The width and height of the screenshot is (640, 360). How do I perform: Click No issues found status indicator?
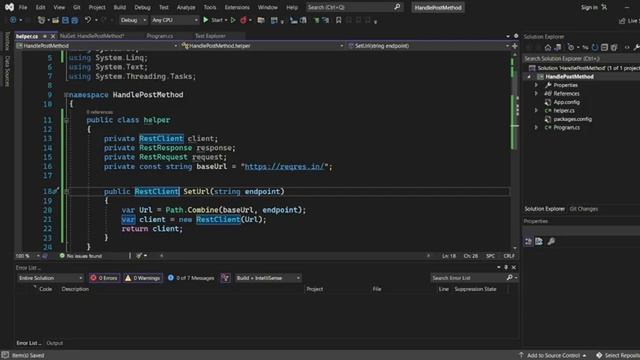point(81,256)
